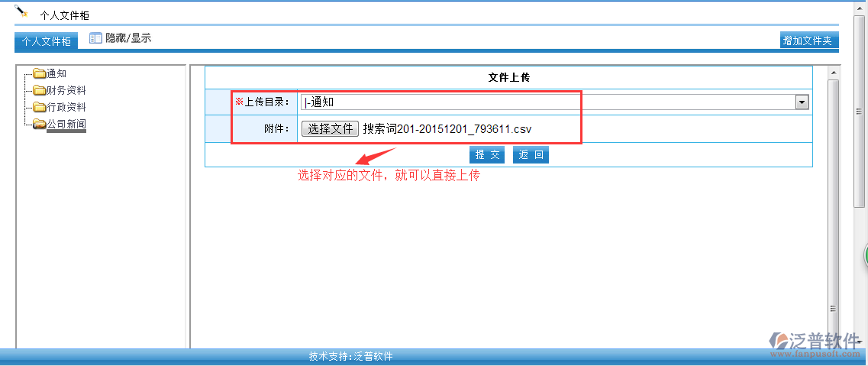This screenshot has width=868, height=366.
Task: Select the 财务资料 folder in tree
Action: pos(66,90)
